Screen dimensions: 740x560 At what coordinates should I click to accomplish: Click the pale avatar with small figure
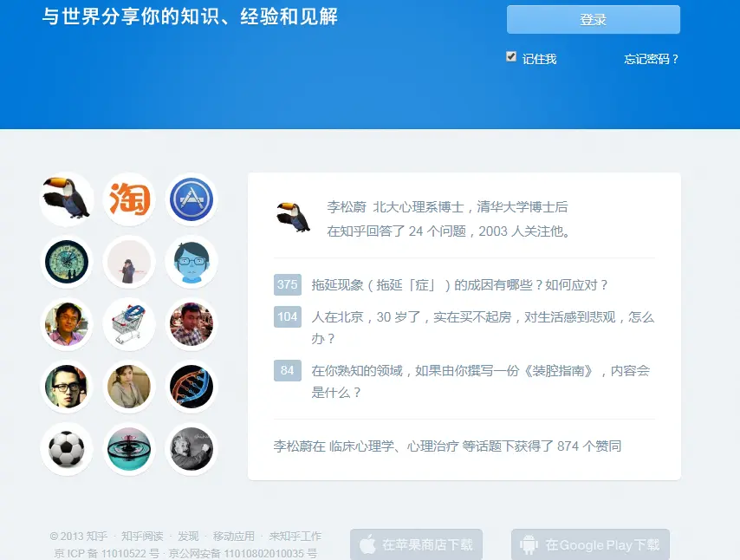(x=129, y=262)
